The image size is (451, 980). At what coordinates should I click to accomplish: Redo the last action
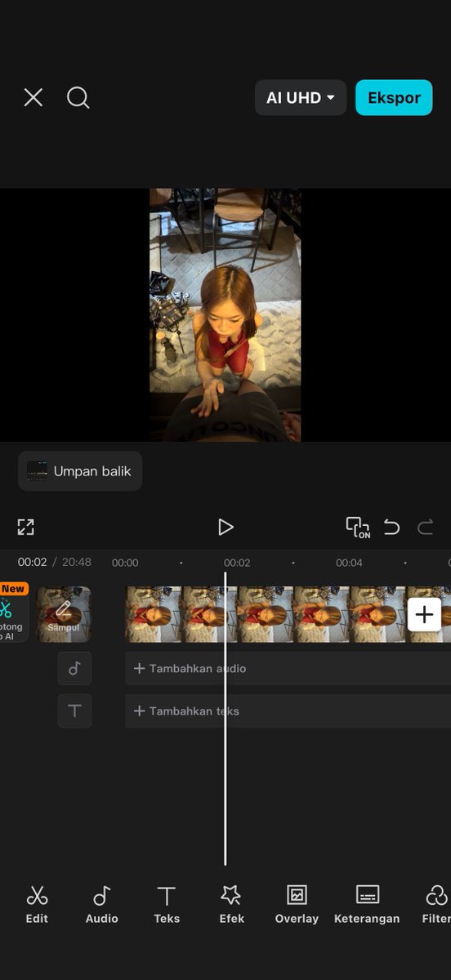[425, 527]
